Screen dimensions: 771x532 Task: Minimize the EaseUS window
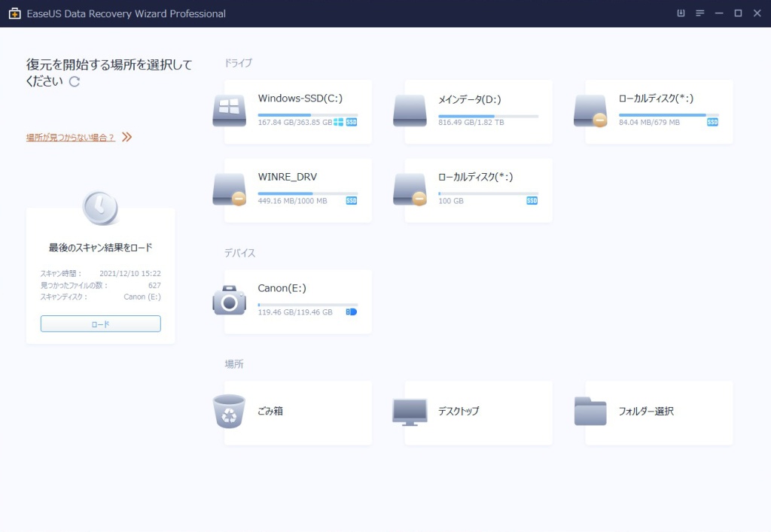click(x=719, y=14)
